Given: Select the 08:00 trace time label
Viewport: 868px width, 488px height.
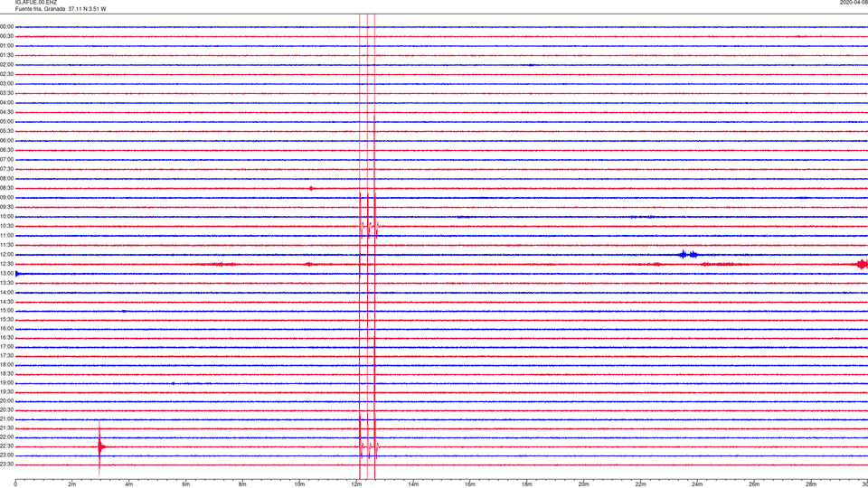Looking at the screenshot, I should pyautogui.click(x=6, y=179).
